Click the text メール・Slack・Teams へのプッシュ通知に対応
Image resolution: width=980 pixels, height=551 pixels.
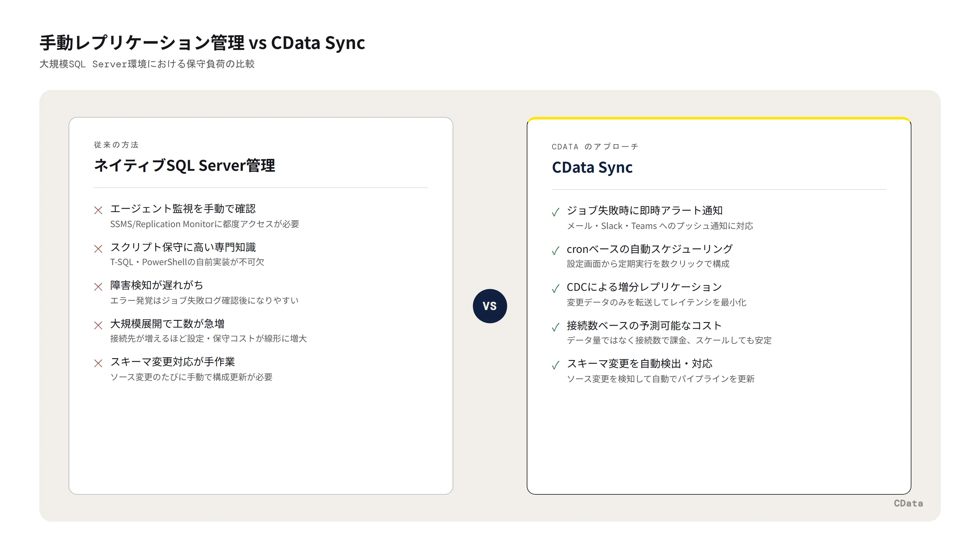pos(660,226)
